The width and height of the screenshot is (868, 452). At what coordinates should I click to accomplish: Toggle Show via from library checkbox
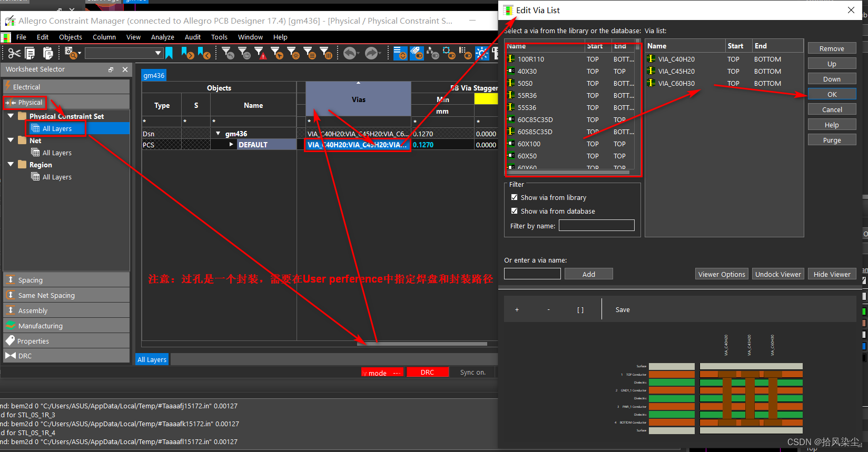coord(515,197)
